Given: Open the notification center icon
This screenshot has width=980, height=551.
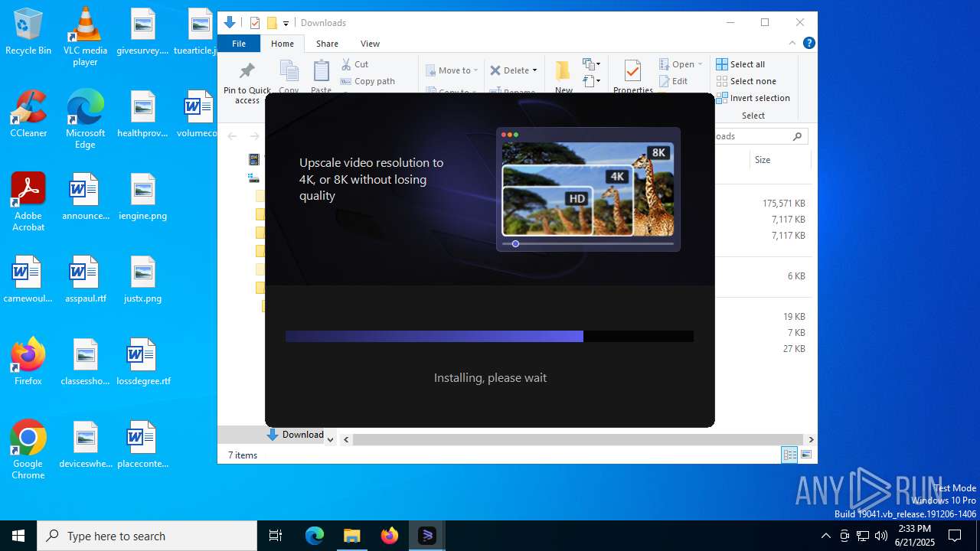Looking at the screenshot, I should coord(955,536).
